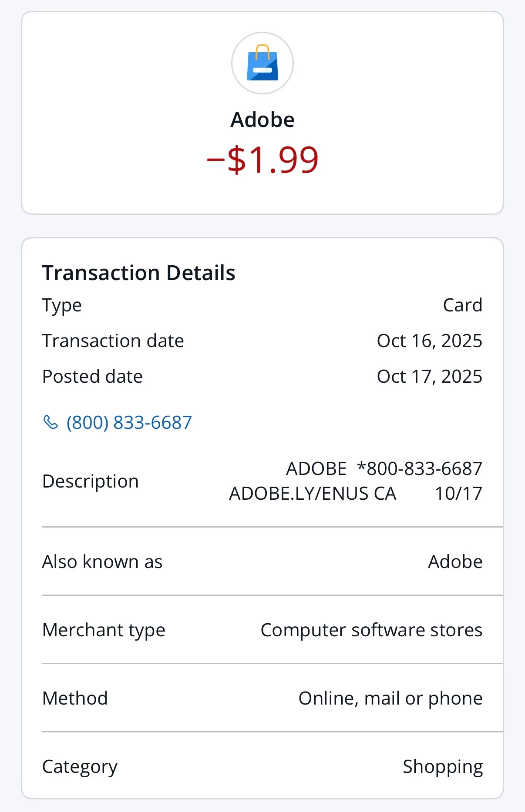This screenshot has height=812, width=525.
Task: Select the Adobe merchant name heading
Action: 262,120
